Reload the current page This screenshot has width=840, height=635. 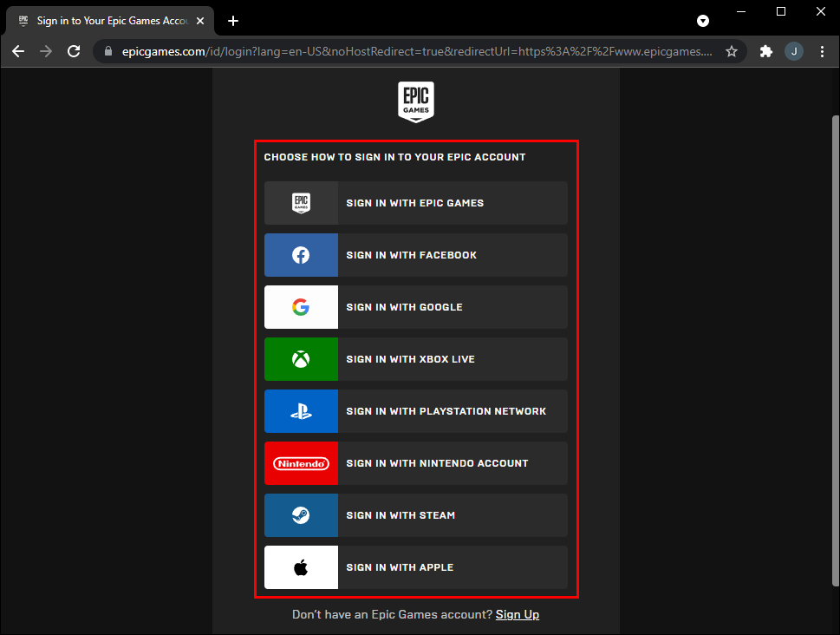coord(74,51)
